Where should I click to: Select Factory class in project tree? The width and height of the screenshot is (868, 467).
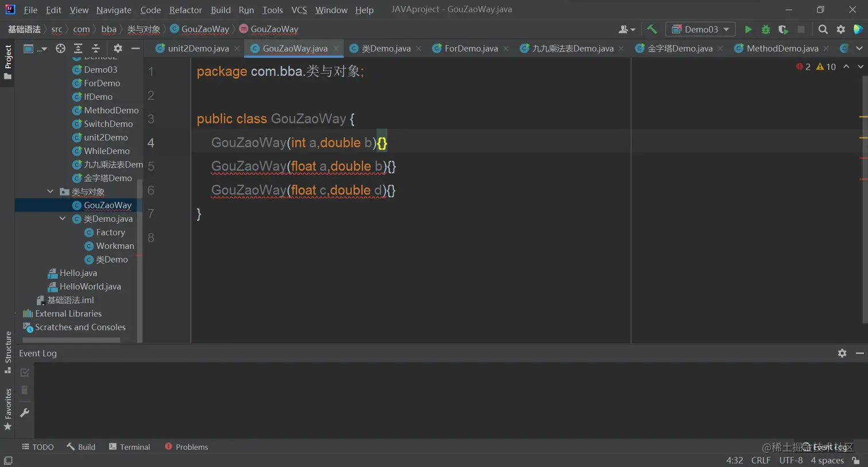click(x=110, y=232)
